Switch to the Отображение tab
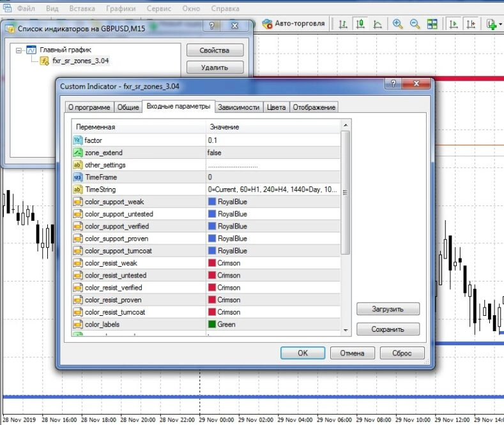 coord(314,107)
